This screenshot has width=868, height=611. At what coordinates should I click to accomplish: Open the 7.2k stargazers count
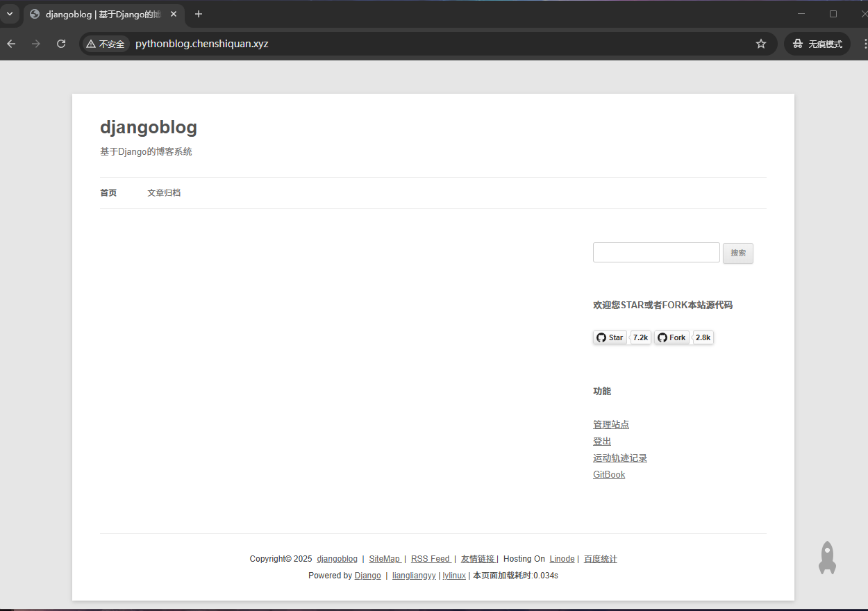tap(640, 337)
